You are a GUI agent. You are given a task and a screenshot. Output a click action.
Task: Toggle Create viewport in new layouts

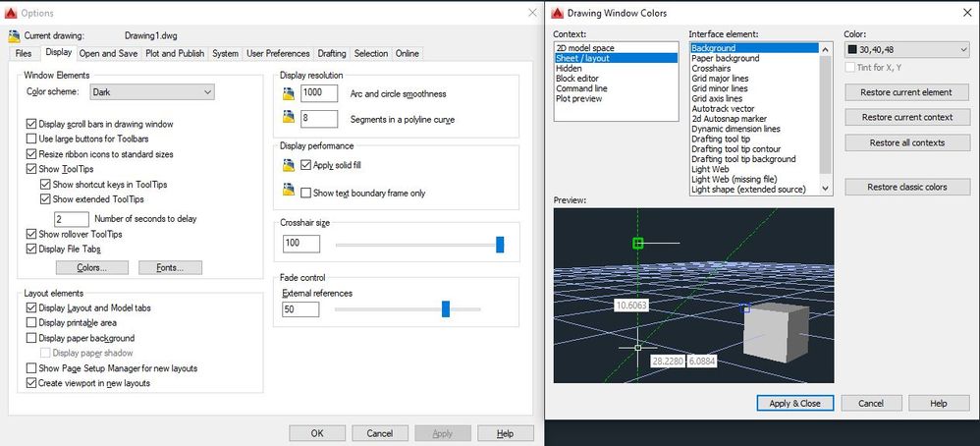coord(31,383)
